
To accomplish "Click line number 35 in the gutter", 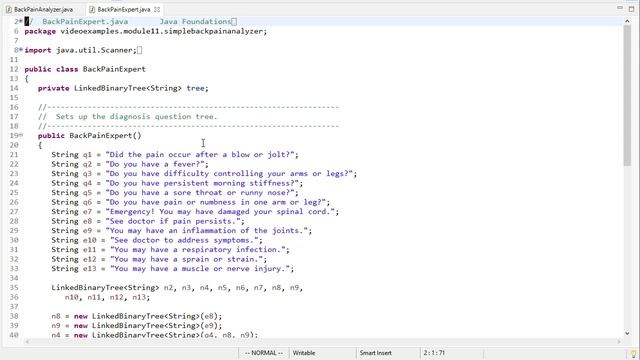I will 14,287.
